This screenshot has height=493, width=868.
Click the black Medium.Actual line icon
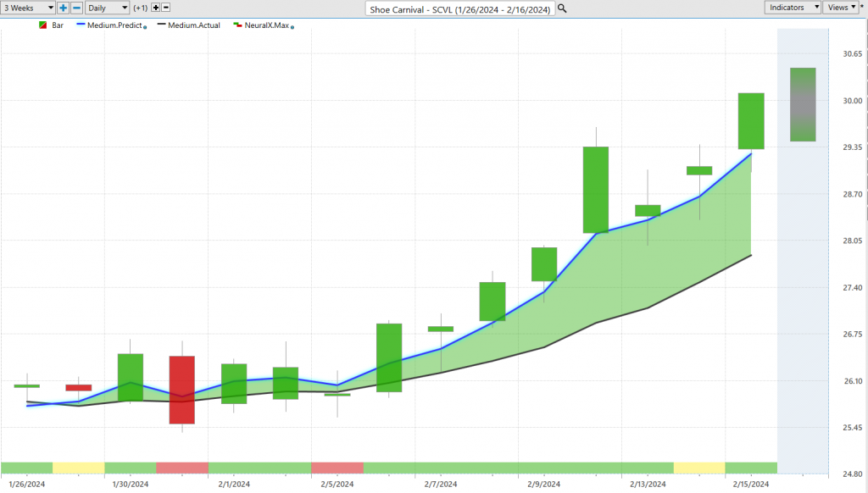162,25
